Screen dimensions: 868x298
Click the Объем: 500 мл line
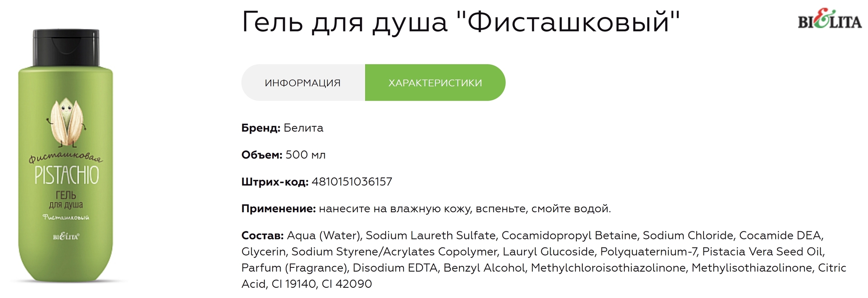tap(284, 155)
